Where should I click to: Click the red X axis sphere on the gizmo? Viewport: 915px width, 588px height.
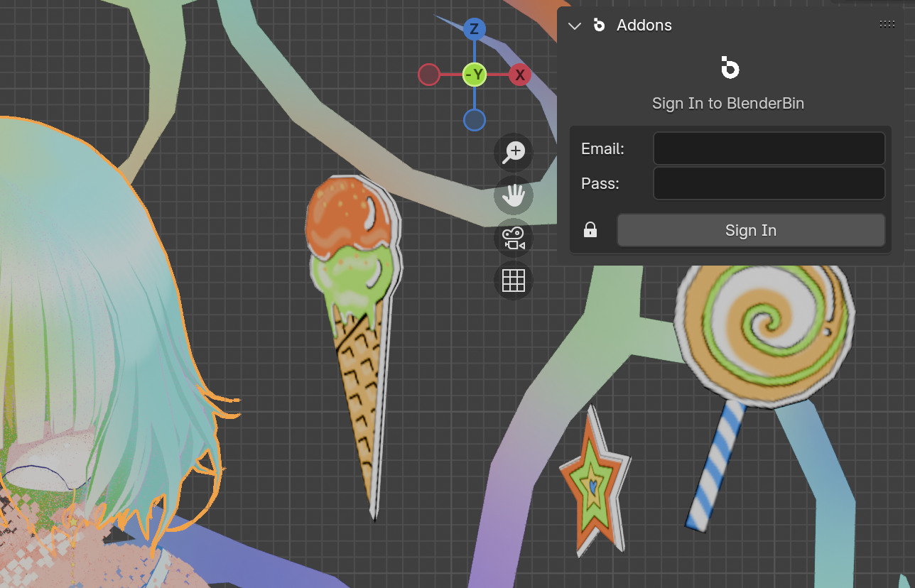click(x=519, y=74)
